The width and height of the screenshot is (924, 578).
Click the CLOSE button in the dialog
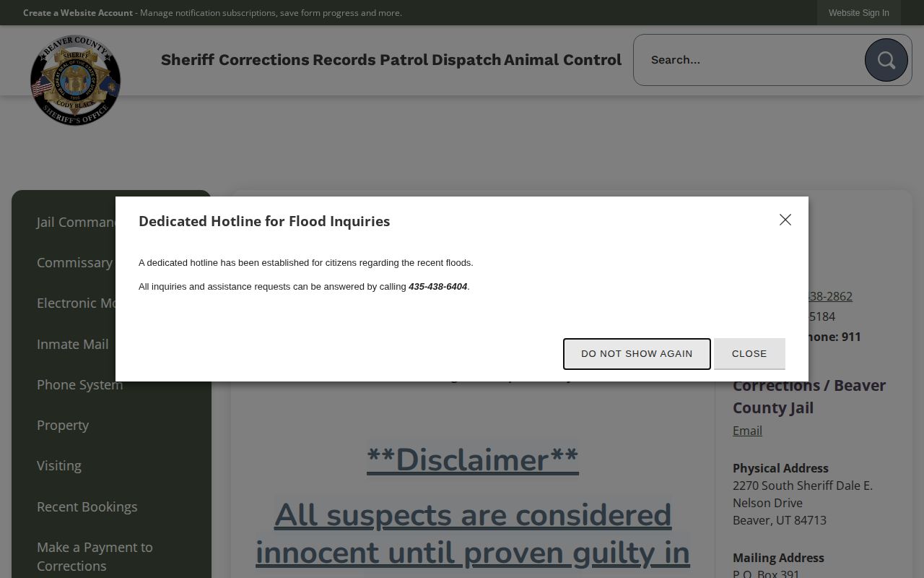click(x=749, y=353)
